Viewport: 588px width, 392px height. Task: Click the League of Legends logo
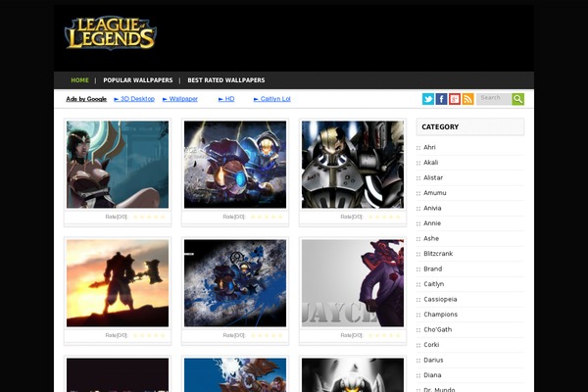[111, 33]
